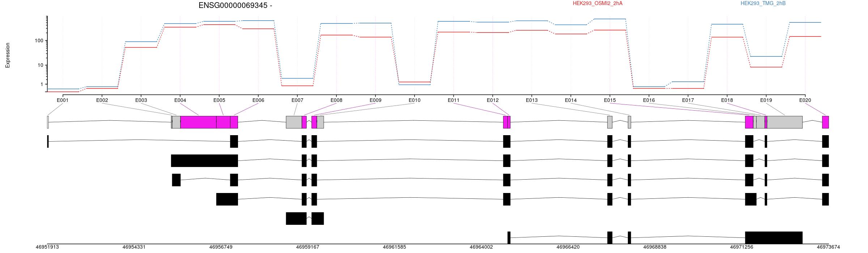868x253 pixels.
Task: Click exon label E004
Action: 180,100
